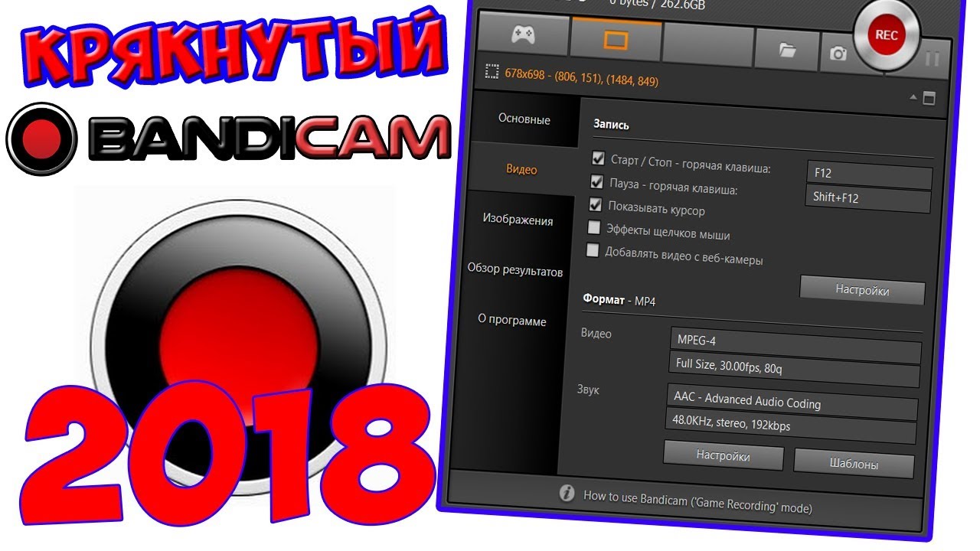Open output folder icon in Bandicam

787,50
